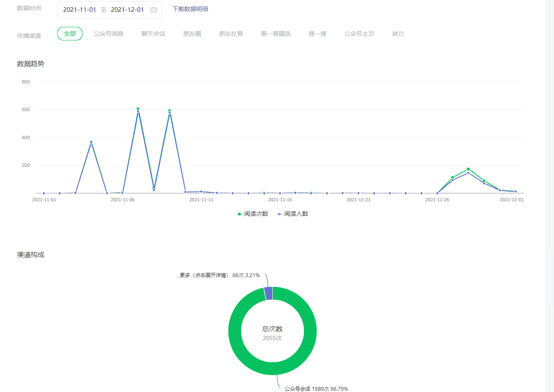
Task: Switch to 聊天会话 channel tab
Action: 153,34
